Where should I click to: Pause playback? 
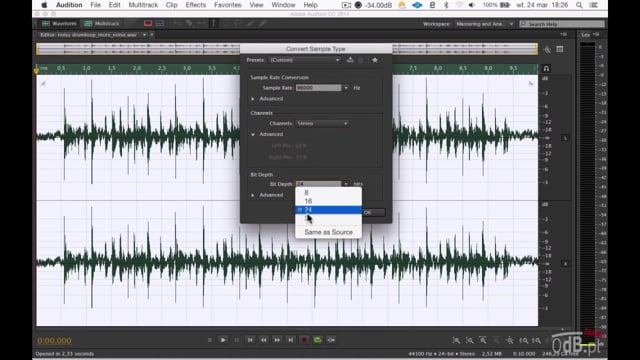pyautogui.click(x=237, y=340)
